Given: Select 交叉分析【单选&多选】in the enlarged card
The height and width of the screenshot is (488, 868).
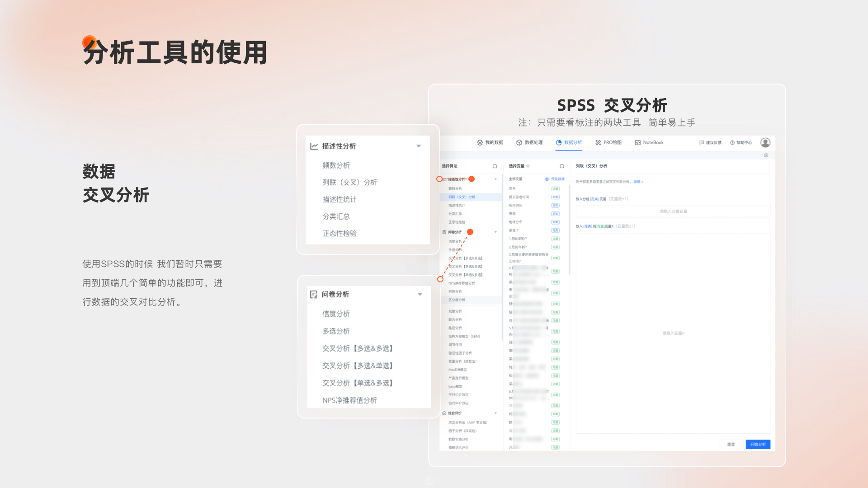Looking at the screenshot, I should [358, 383].
